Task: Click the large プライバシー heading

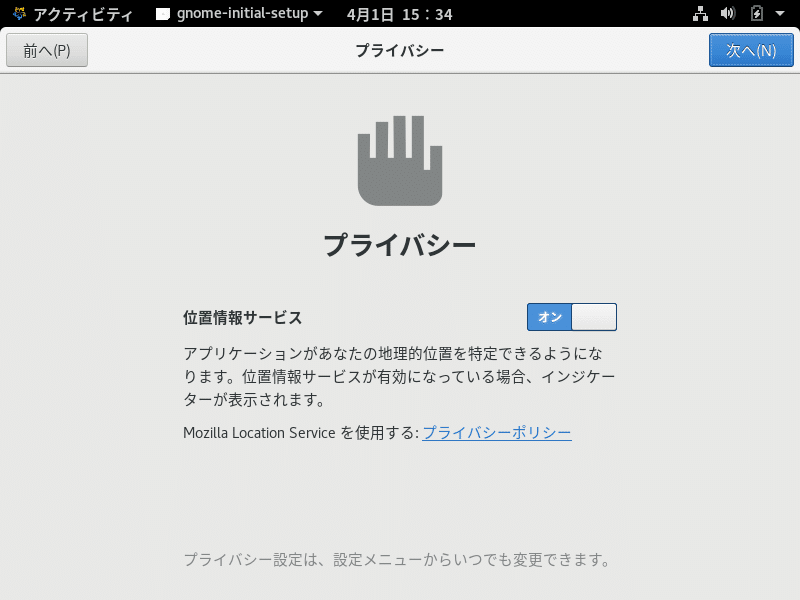Action: pyautogui.click(x=400, y=245)
